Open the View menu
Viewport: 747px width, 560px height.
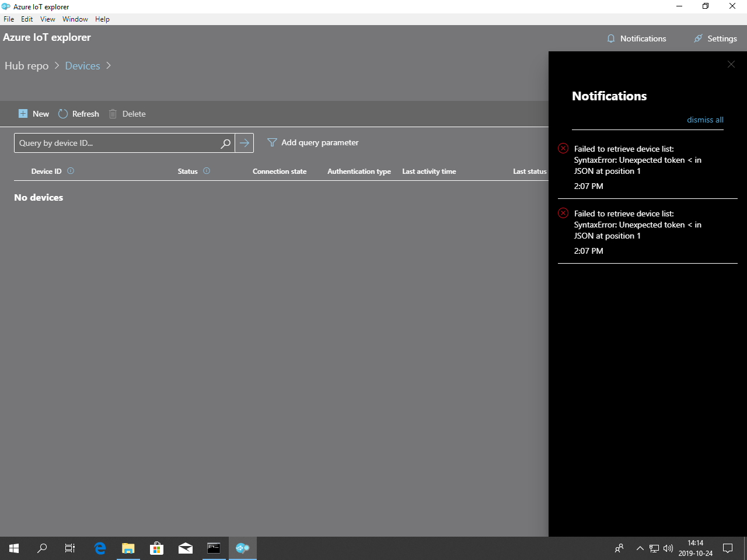click(47, 19)
